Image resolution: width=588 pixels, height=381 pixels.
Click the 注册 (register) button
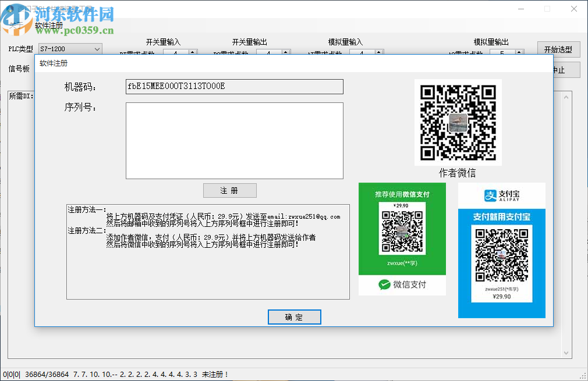229,190
